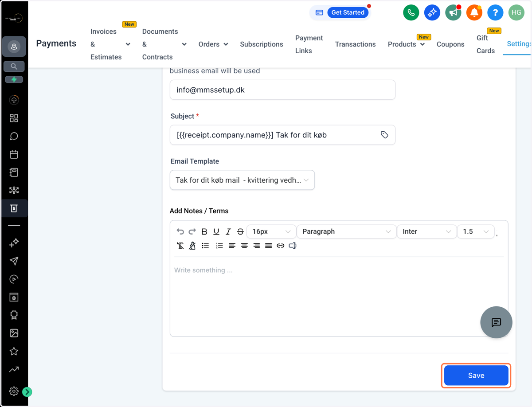Viewport: 532px width, 407px height.
Task: Open the 1.5 line height dropdown
Action: click(x=476, y=231)
